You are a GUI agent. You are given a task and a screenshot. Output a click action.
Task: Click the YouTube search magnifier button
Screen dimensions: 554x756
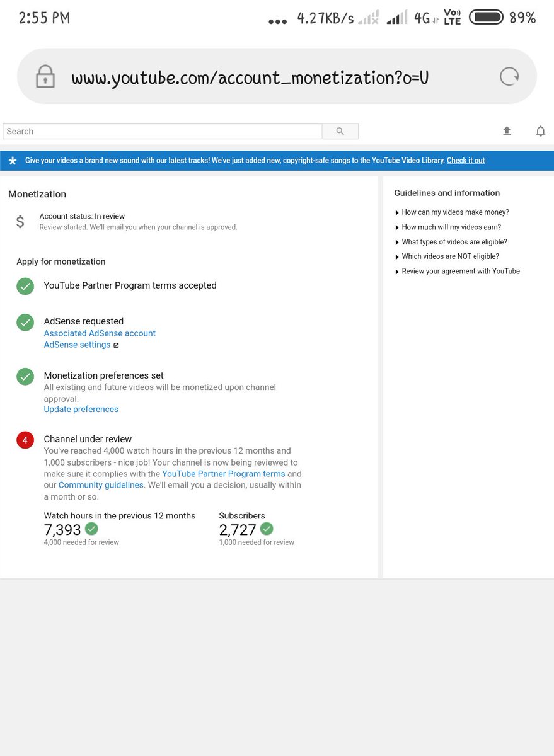(340, 131)
